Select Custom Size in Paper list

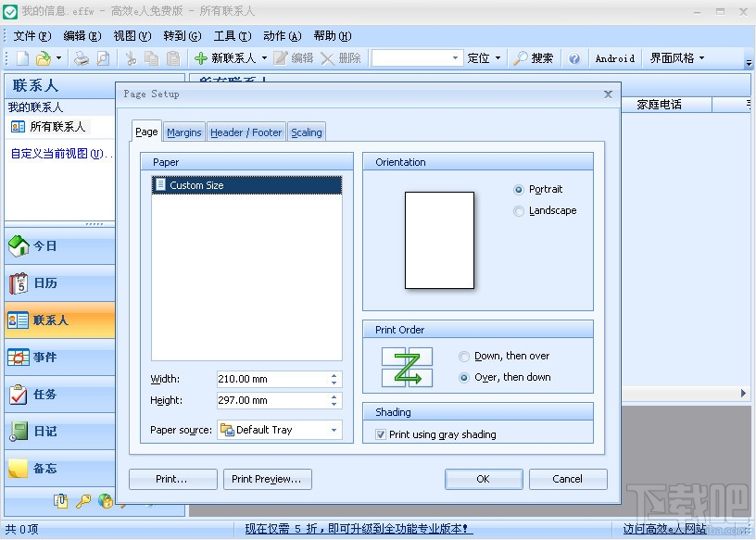point(246,185)
